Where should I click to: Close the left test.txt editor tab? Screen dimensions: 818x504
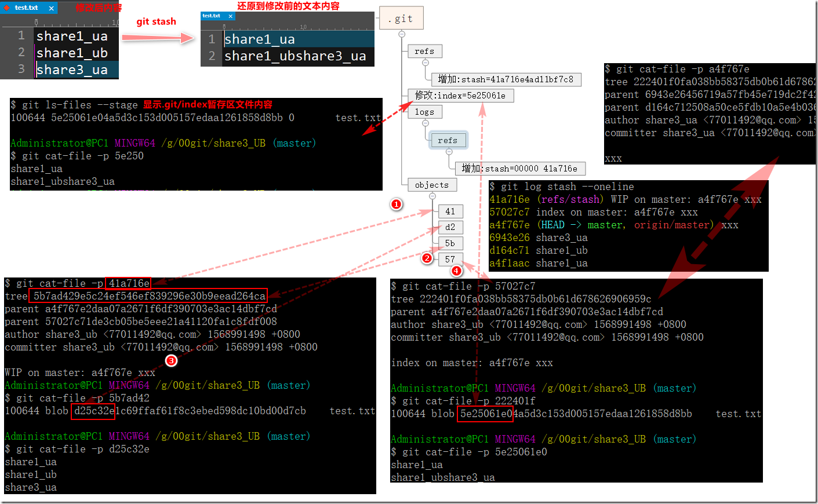51,8
